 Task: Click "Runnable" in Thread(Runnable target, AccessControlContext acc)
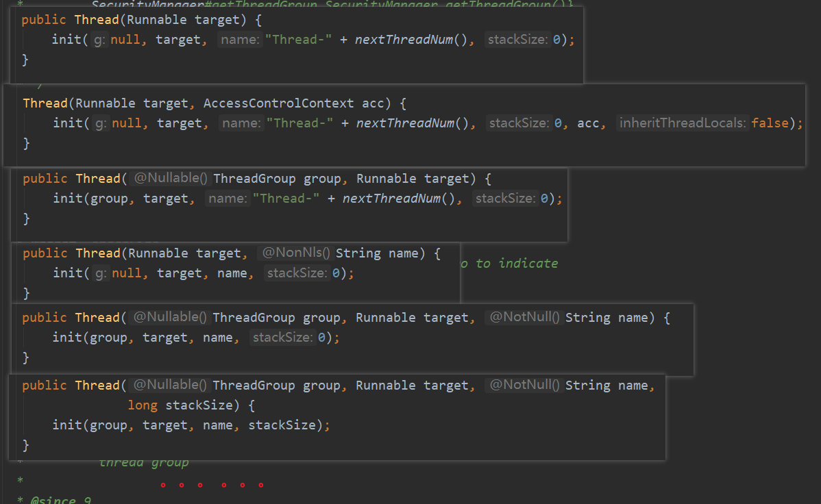[106, 103]
